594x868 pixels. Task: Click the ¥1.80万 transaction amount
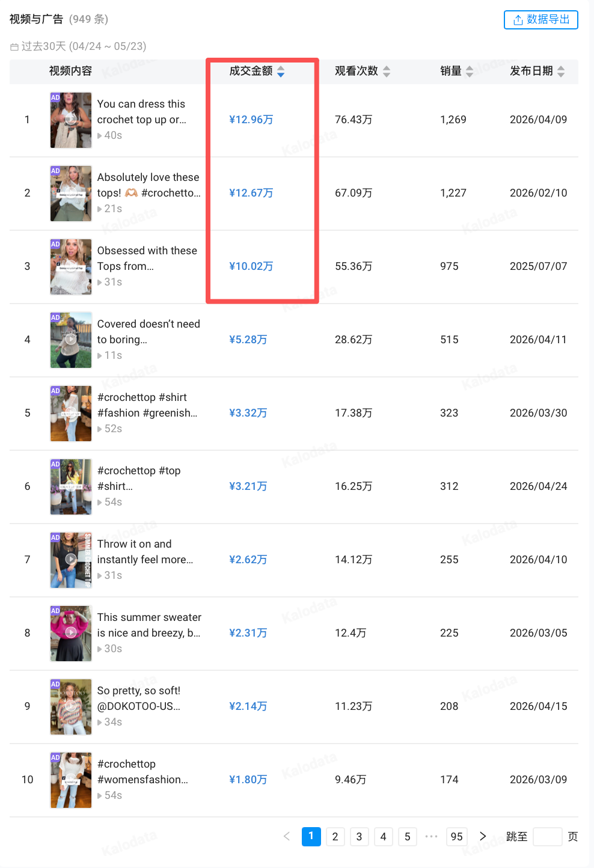248,780
